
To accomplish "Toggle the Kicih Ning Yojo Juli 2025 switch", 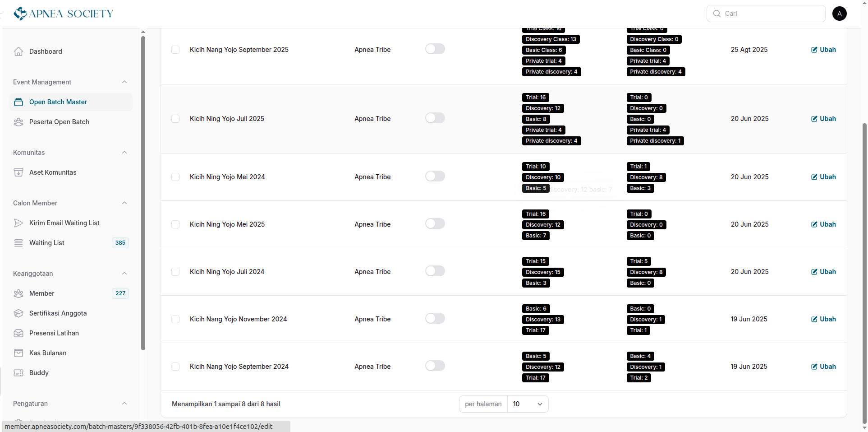I will (435, 118).
